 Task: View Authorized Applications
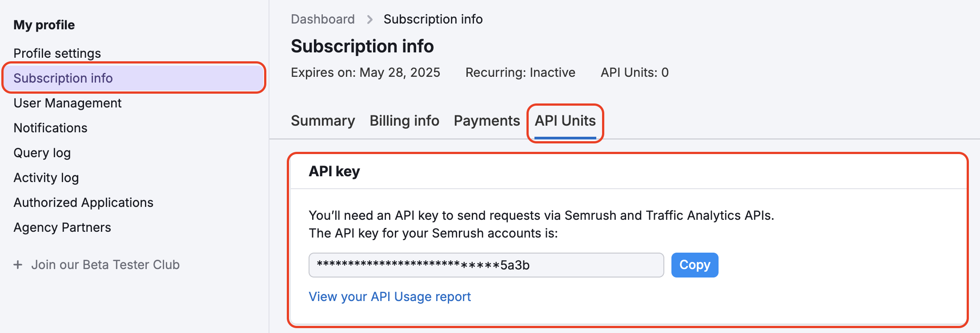(84, 202)
